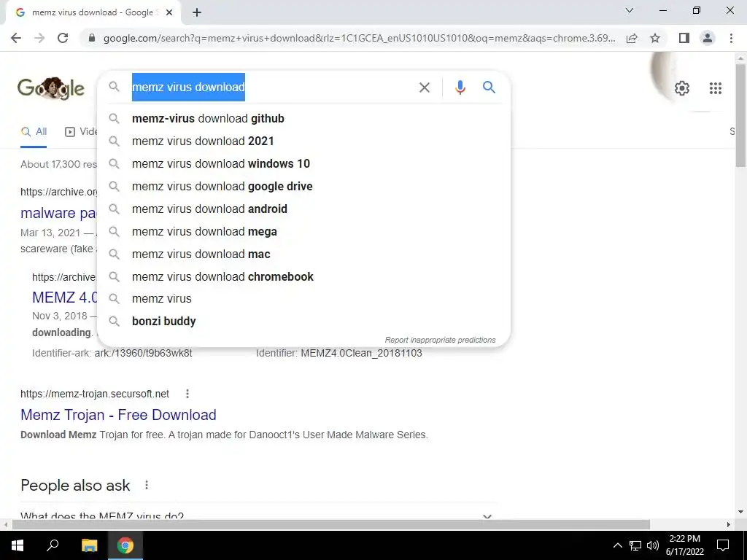Submit search with blue magnifier icon
Image resolution: width=747 pixels, height=560 pixels.
click(x=489, y=87)
